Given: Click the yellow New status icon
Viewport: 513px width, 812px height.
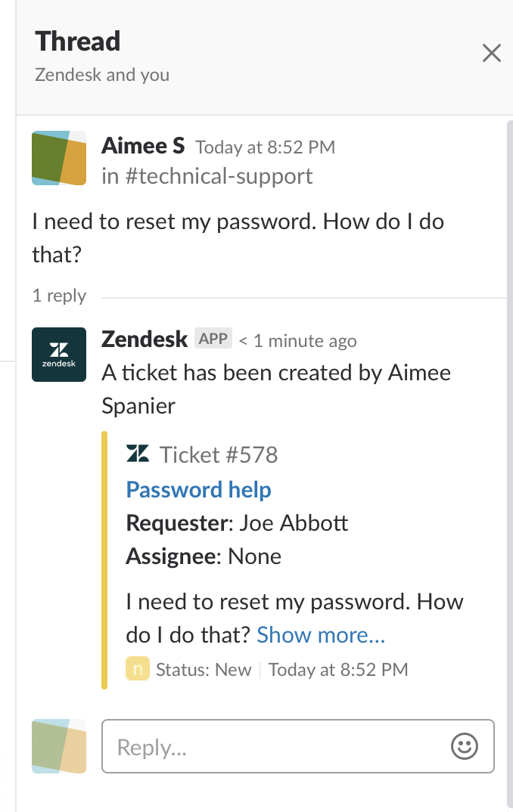Looking at the screenshot, I should tap(138, 669).
